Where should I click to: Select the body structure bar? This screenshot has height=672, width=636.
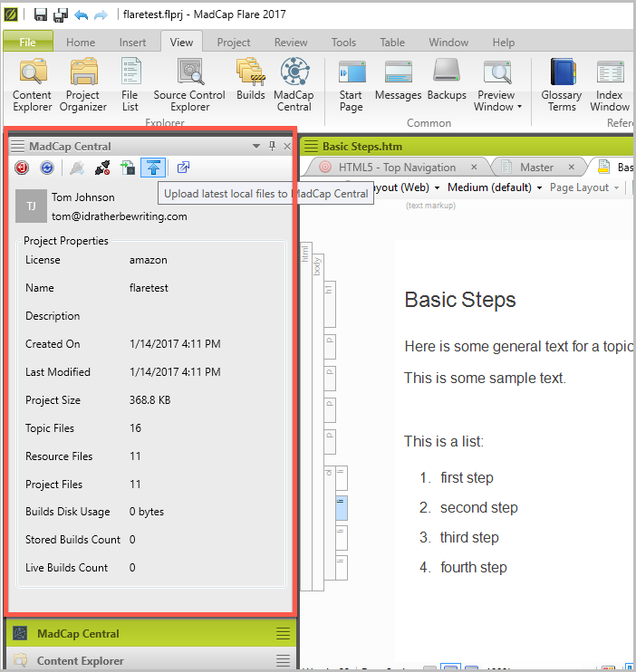[x=318, y=422]
